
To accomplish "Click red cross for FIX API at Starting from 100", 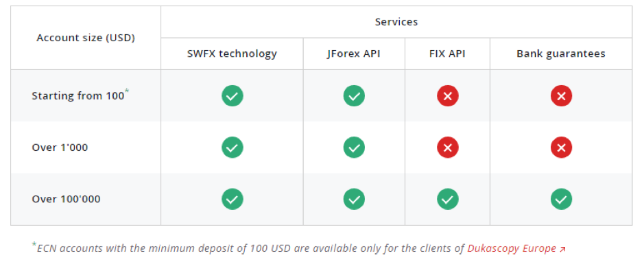I will pos(448,96).
